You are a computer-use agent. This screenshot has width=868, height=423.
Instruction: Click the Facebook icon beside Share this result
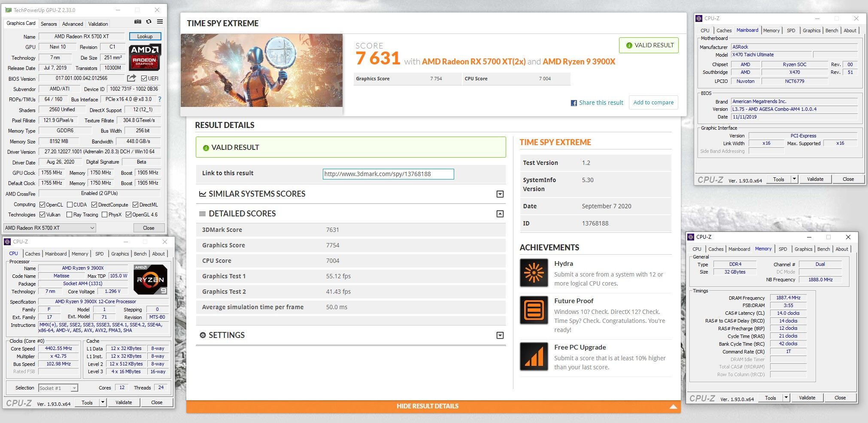coord(574,103)
